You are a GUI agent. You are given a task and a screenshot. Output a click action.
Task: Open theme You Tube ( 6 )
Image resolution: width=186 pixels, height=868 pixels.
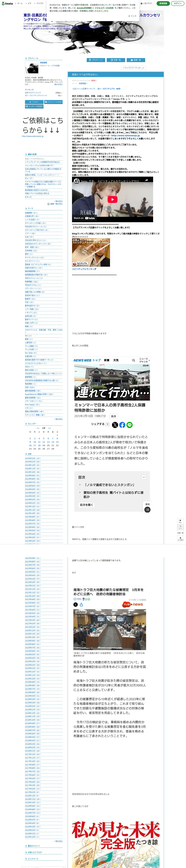pos(31,353)
